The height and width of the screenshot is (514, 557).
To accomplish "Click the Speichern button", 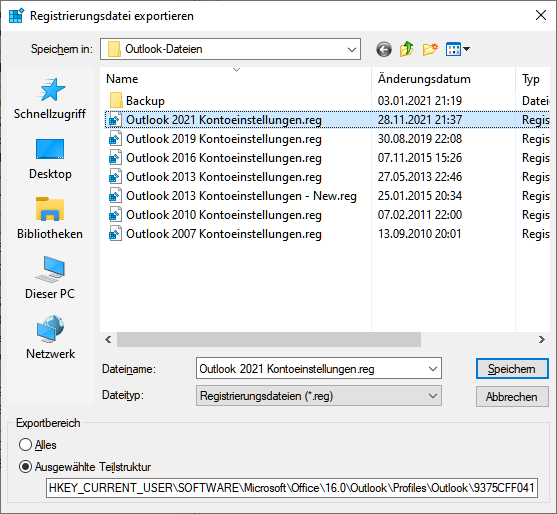I will 512,369.
